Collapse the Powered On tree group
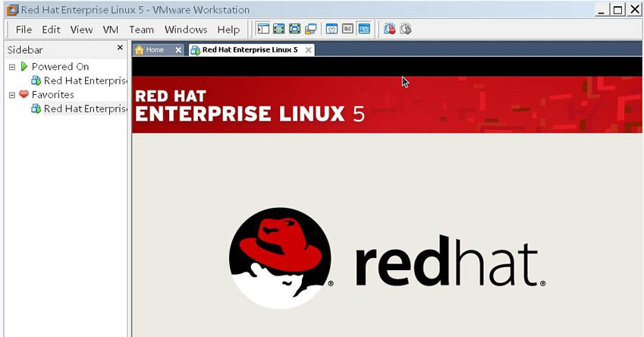 point(12,67)
